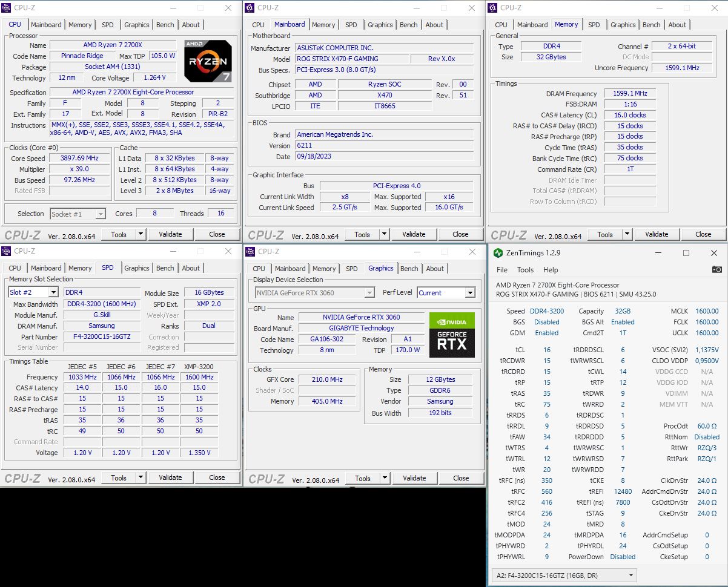Open the File menu in ZenTimings
Image resolution: width=728 pixels, height=587 pixels.
coord(502,270)
